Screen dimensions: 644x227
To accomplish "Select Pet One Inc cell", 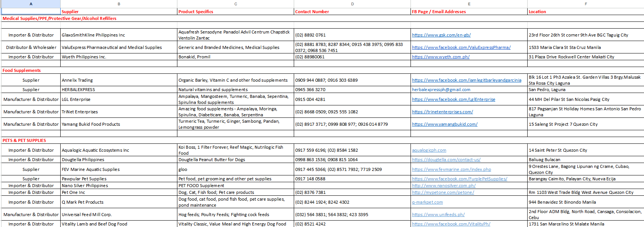I will (119, 192).
